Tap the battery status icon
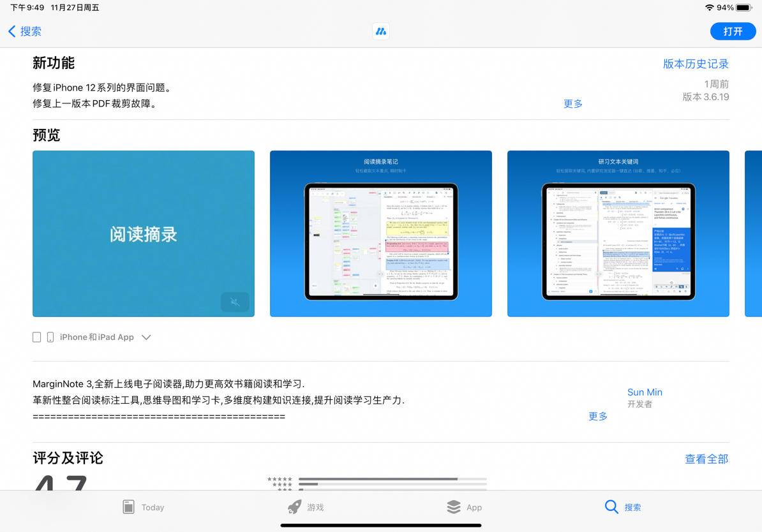Image resolution: width=762 pixels, height=532 pixels. point(745,8)
